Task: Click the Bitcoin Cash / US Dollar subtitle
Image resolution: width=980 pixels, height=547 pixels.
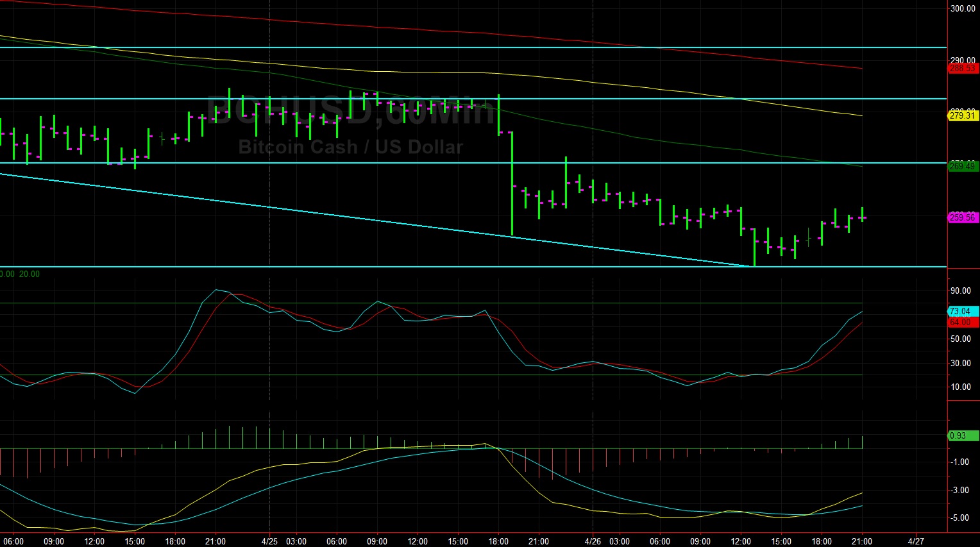Action: click(350, 147)
